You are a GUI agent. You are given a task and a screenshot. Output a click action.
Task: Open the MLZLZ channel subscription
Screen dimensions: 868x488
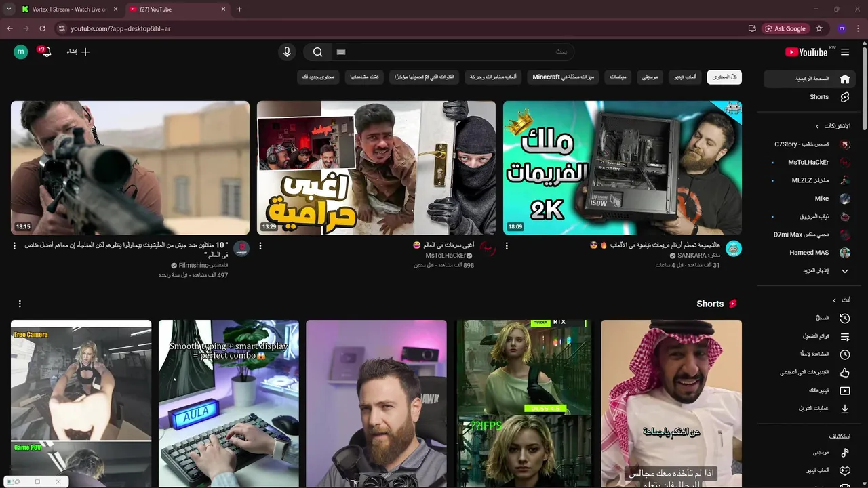pyautogui.click(x=810, y=180)
